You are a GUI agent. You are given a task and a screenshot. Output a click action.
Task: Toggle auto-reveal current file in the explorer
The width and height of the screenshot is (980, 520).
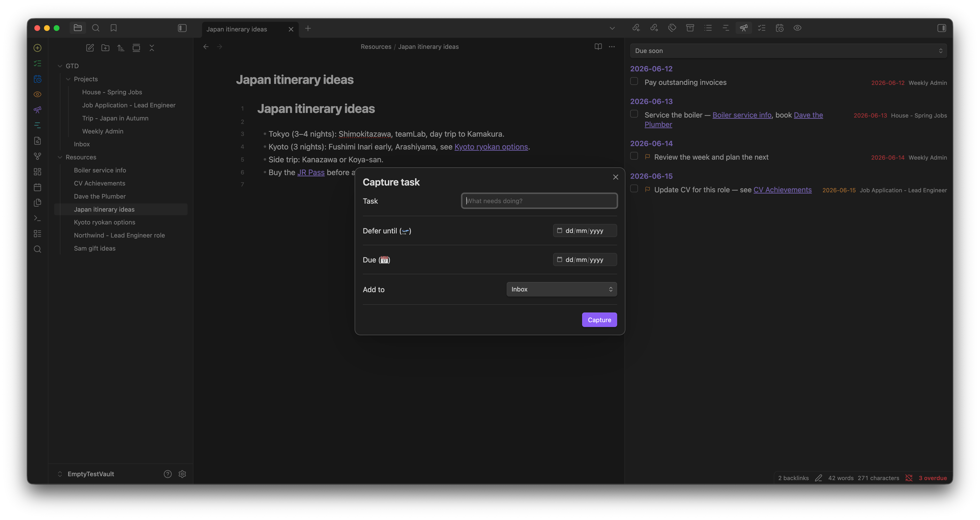pyautogui.click(x=136, y=48)
